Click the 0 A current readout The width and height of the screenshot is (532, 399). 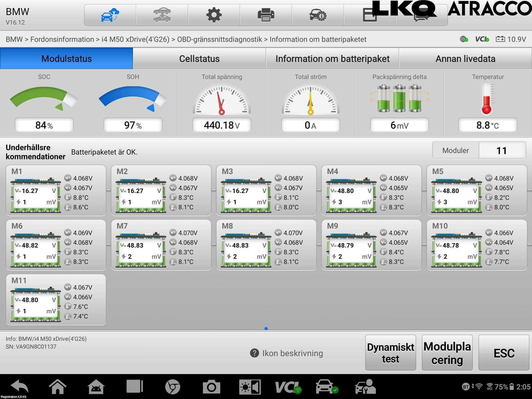(x=310, y=125)
